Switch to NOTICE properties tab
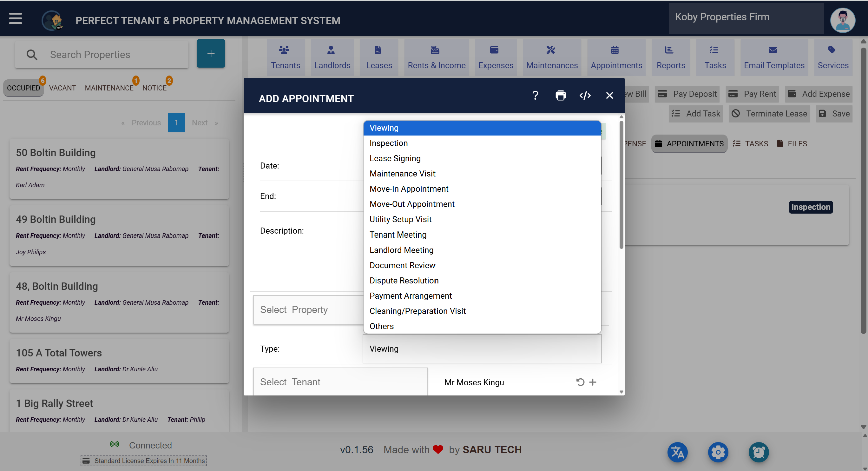This screenshot has width=868, height=471. 154,88
